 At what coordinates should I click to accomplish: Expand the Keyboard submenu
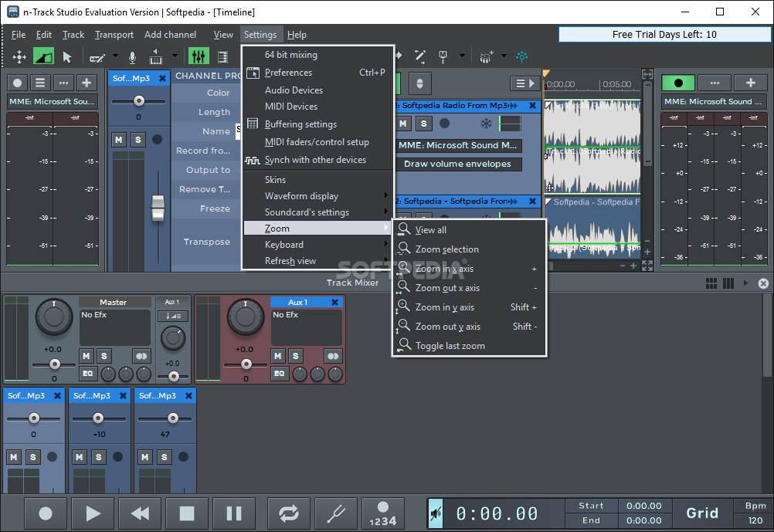[317, 245]
